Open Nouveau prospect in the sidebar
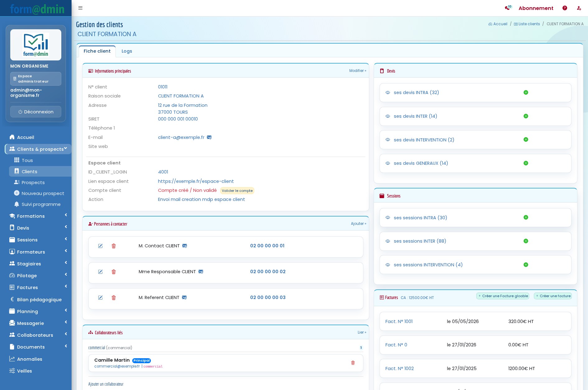The image size is (588, 390). coord(40,193)
